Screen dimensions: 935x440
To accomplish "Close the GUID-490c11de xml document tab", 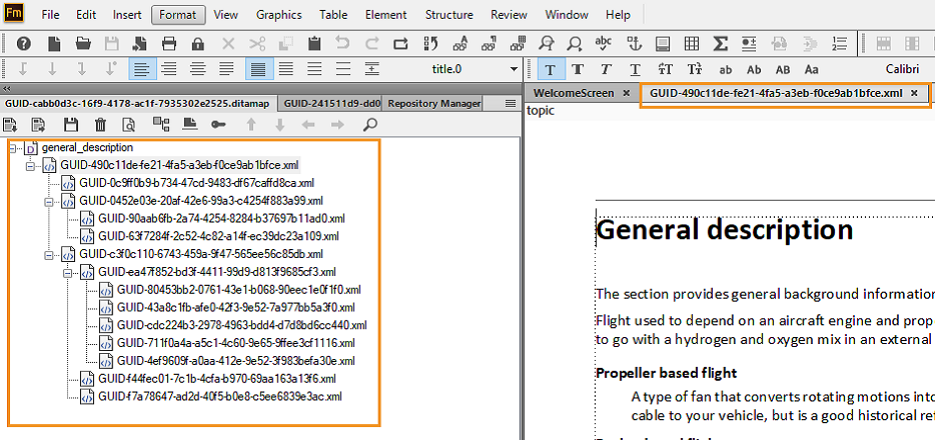I will (913, 93).
